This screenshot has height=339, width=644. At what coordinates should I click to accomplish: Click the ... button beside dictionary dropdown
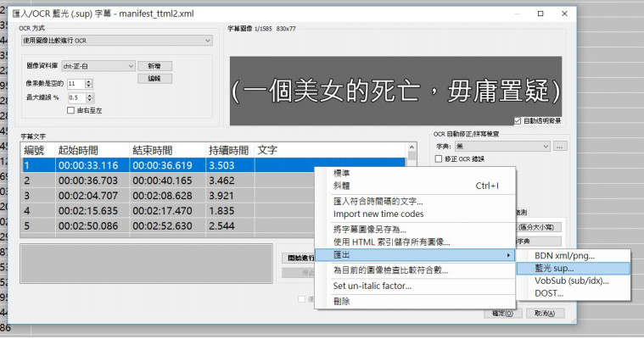coord(560,146)
